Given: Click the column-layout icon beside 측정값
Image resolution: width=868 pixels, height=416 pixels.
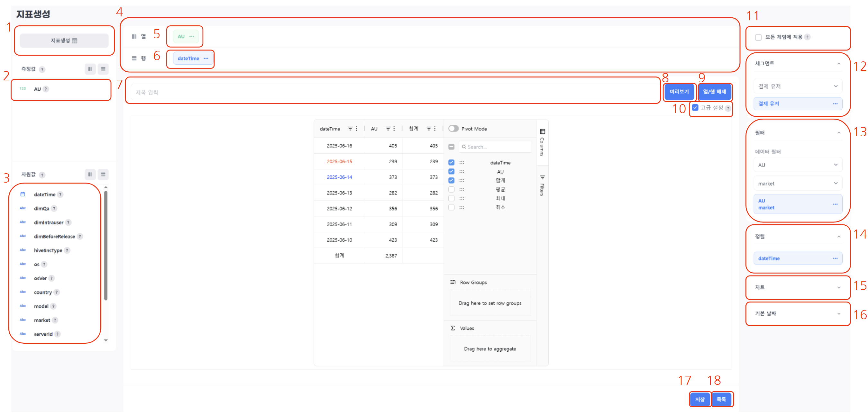Looking at the screenshot, I should coord(90,69).
